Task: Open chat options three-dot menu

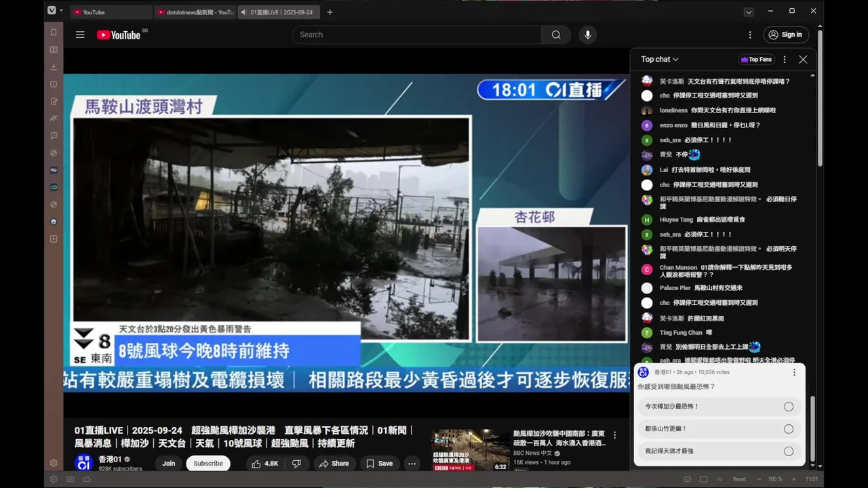Action: tap(785, 60)
